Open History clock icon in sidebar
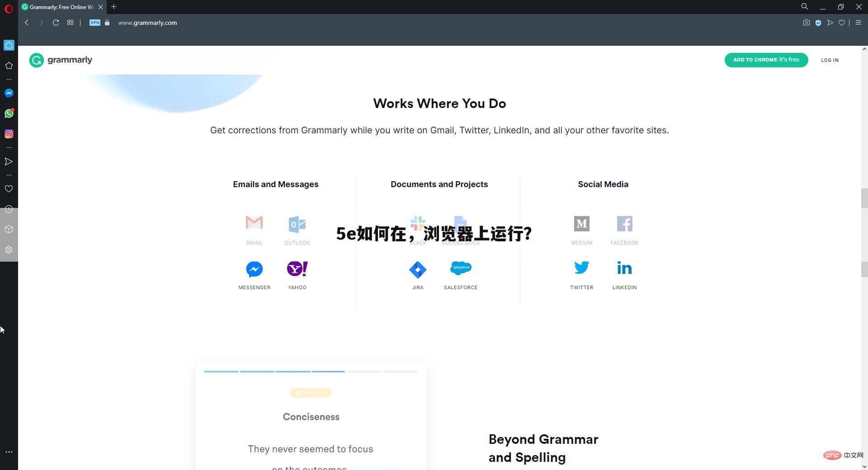Image resolution: width=868 pixels, height=470 pixels. tap(9, 209)
